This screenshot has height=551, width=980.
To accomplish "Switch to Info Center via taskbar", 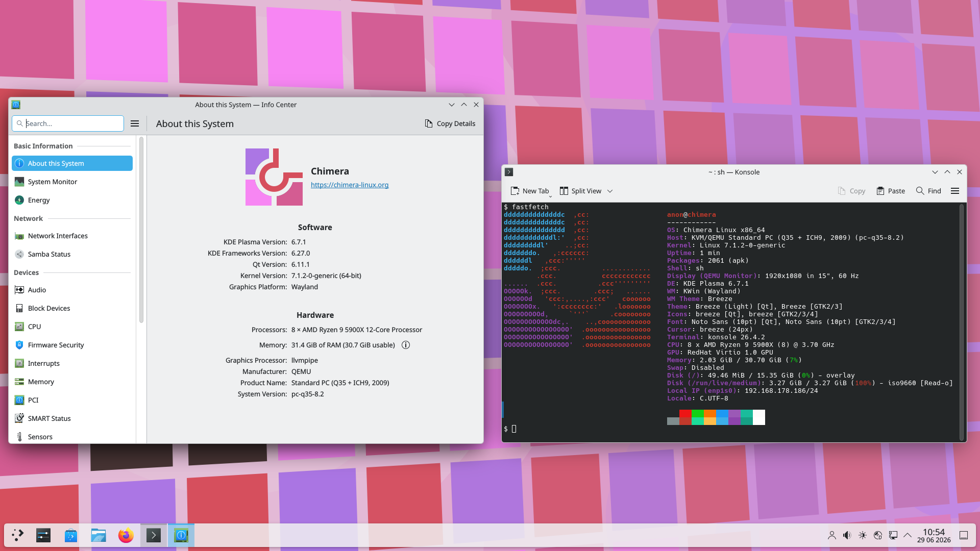I will pyautogui.click(x=181, y=535).
